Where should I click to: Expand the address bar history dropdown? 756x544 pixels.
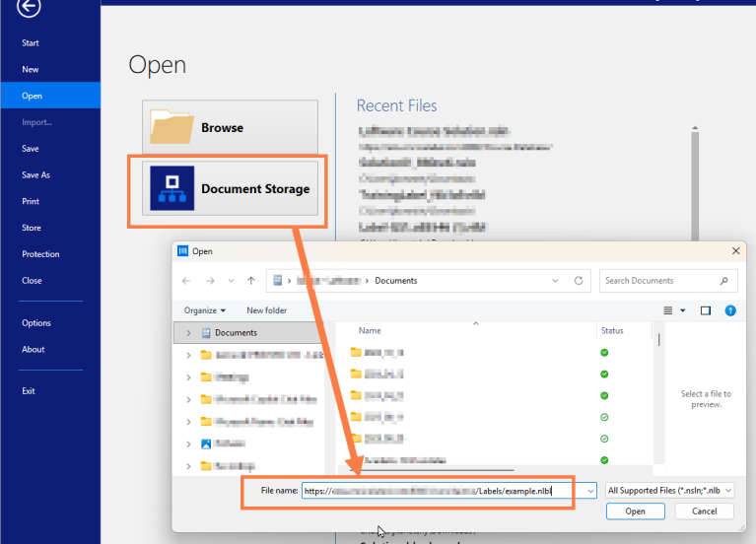point(555,281)
